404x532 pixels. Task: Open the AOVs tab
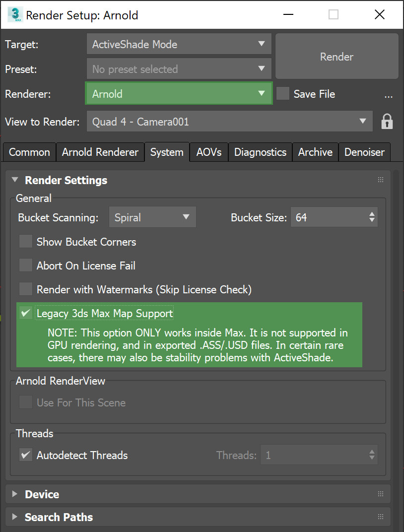click(209, 152)
